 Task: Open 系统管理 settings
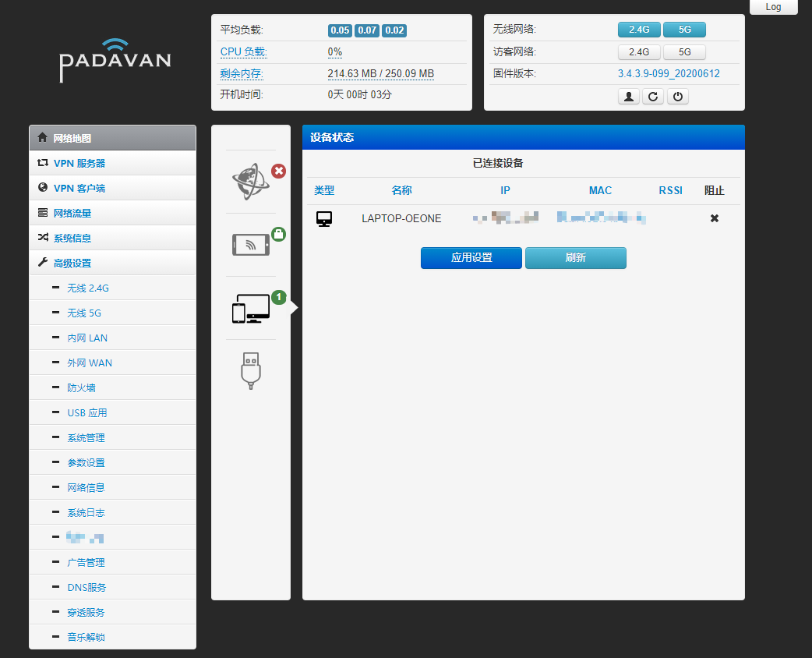coord(112,438)
